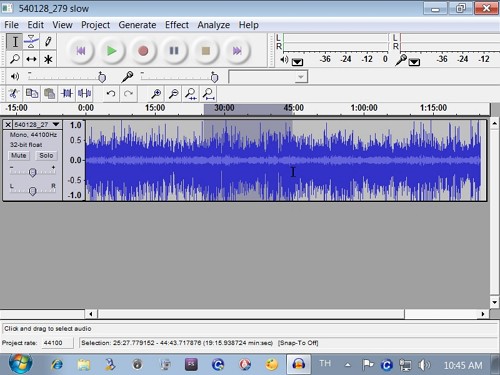Viewport: 500px width, 375px height.
Task: Open system volume speaker in tray
Action: click(424, 365)
